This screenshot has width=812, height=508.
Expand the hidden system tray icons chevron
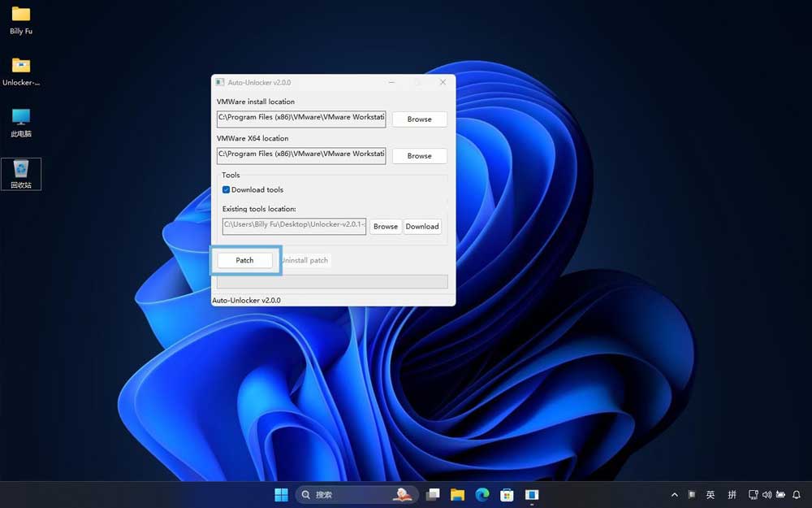[674, 494]
